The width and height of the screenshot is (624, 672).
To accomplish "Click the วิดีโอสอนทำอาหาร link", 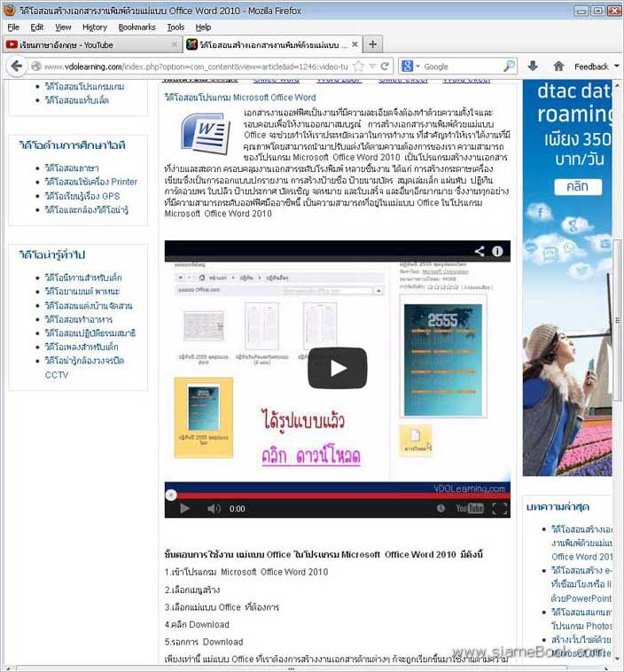I will pos(78,319).
